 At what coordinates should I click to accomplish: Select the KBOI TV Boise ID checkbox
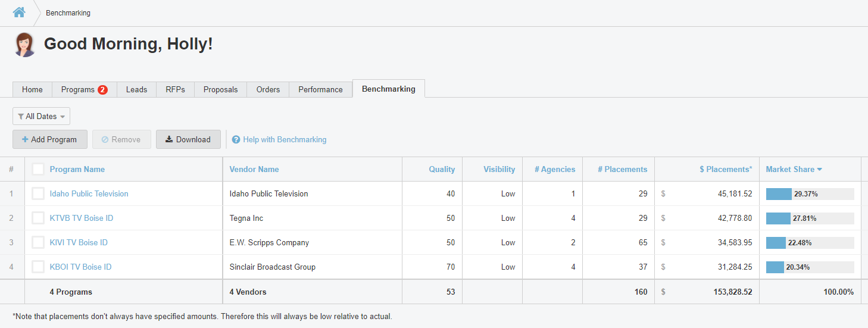(38, 267)
